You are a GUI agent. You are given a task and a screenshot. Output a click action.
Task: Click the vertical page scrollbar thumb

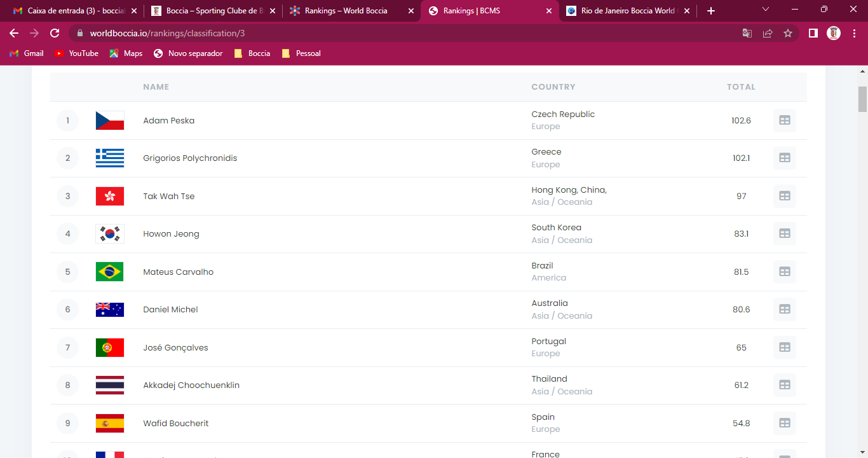[862, 99]
